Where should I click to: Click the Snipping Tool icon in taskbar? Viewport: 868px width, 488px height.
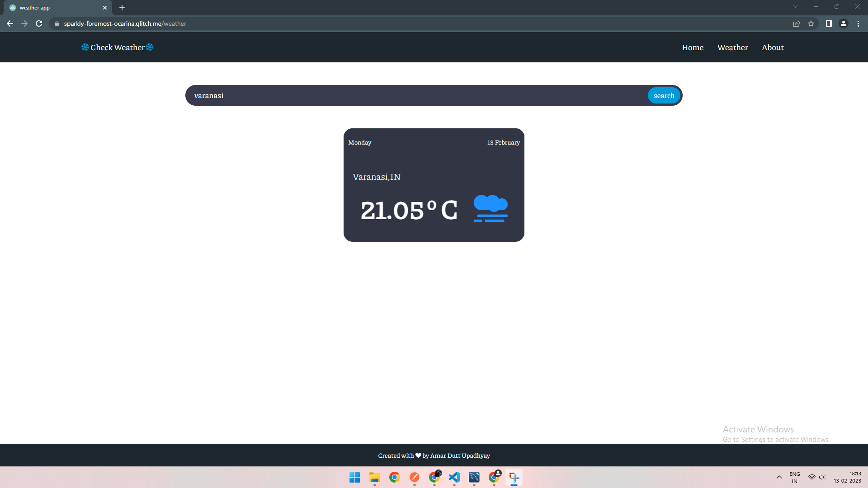point(514,477)
